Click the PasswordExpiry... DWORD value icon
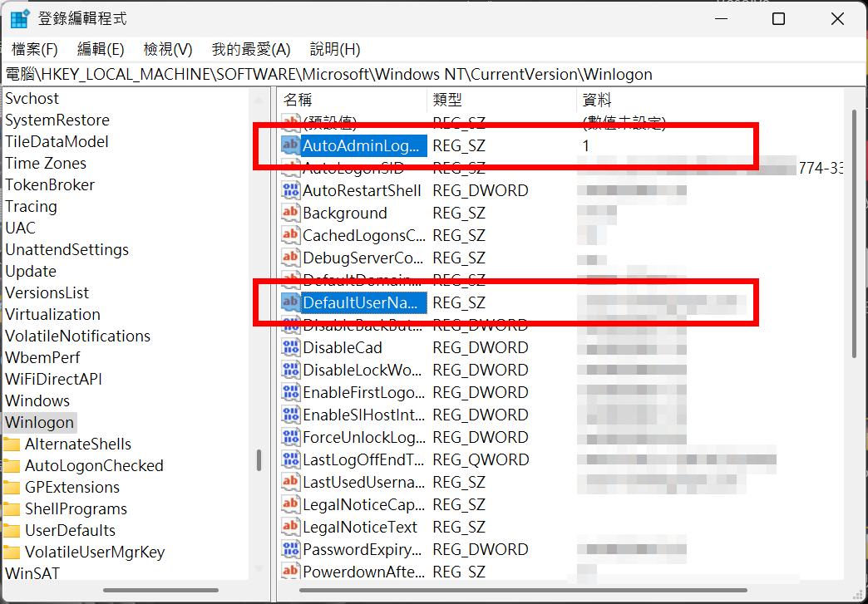 pyautogui.click(x=291, y=549)
